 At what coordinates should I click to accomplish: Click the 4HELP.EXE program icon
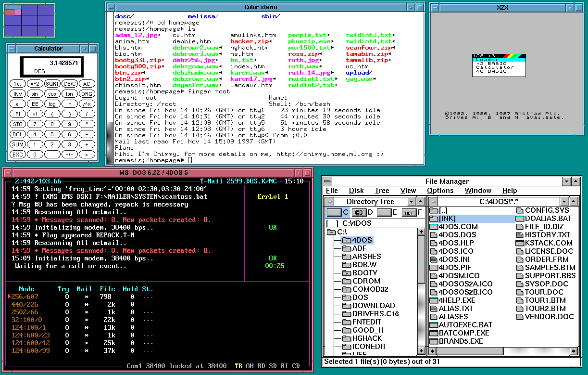pyautogui.click(x=433, y=300)
